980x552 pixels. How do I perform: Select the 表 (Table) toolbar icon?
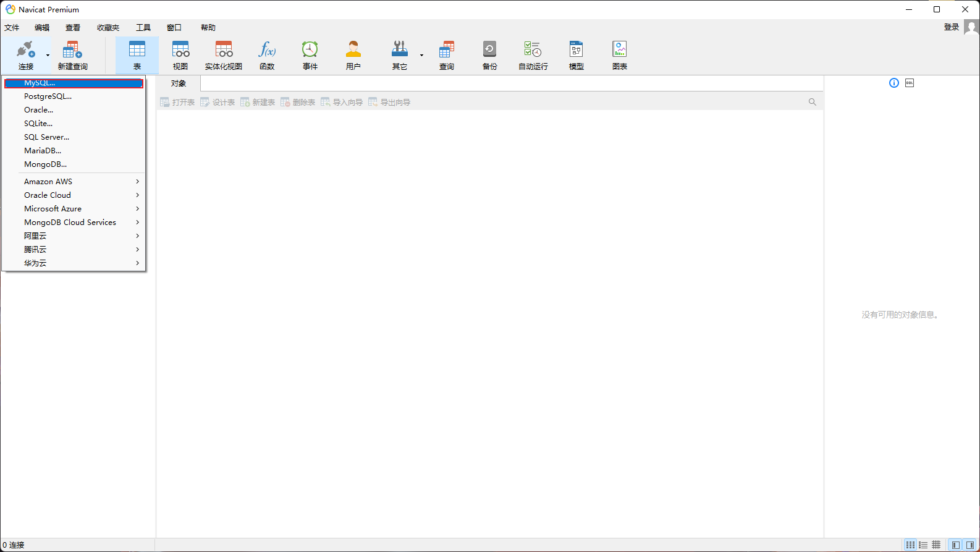tap(137, 55)
